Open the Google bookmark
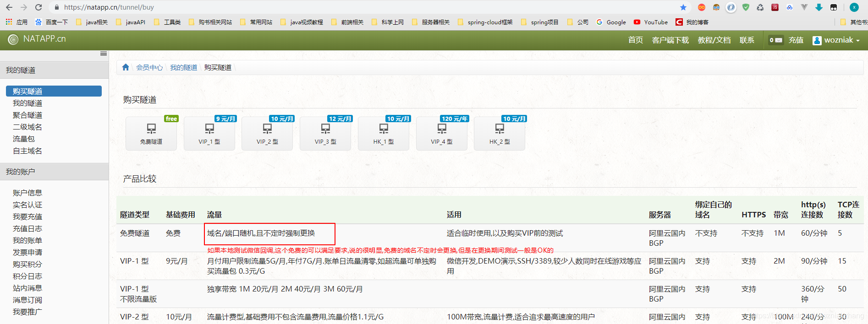Screen dimensions: 868x324 tap(611, 22)
